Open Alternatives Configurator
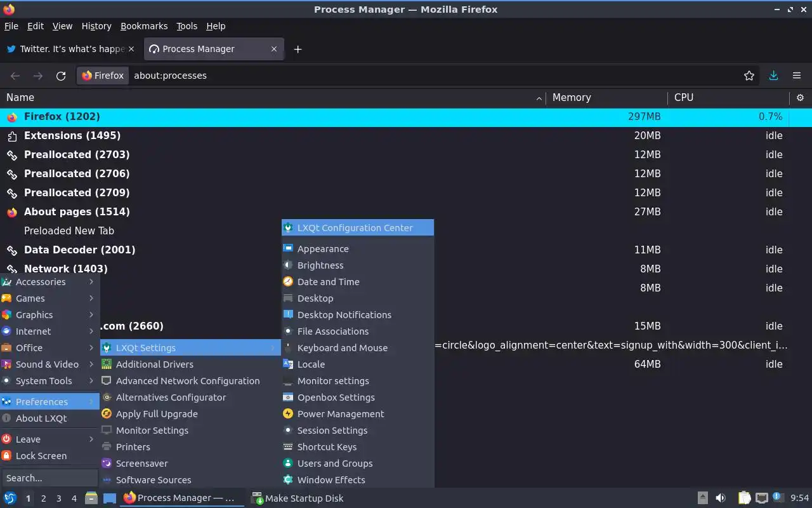The height and width of the screenshot is (508, 812). [190, 398]
